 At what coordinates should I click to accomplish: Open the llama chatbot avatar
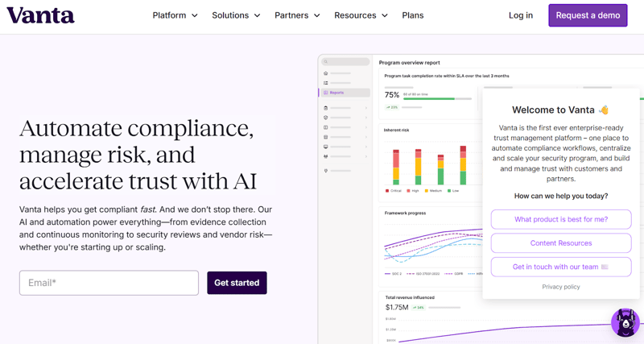pos(625,321)
